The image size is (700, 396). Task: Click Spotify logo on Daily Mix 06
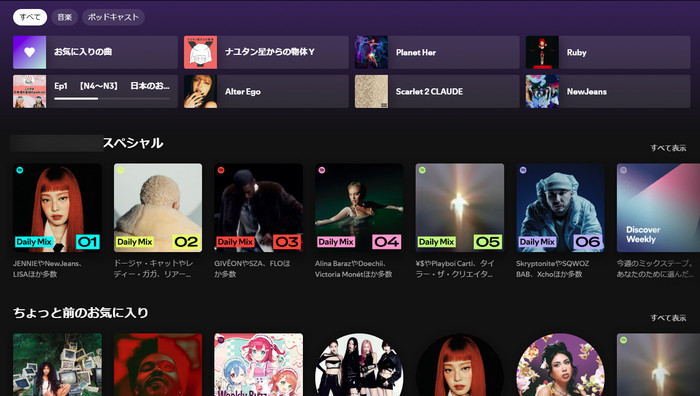523,170
